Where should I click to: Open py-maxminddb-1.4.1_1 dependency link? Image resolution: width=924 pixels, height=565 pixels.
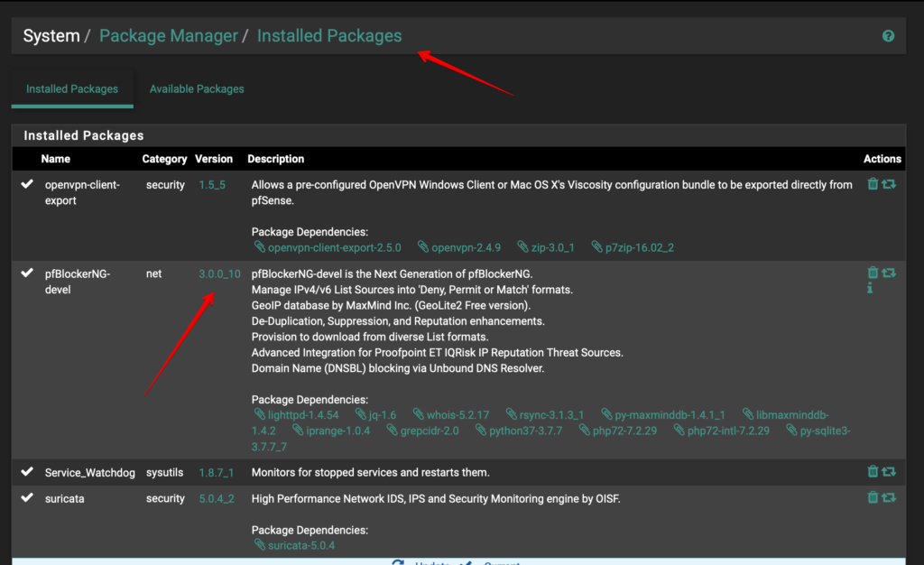tap(663, 415)
